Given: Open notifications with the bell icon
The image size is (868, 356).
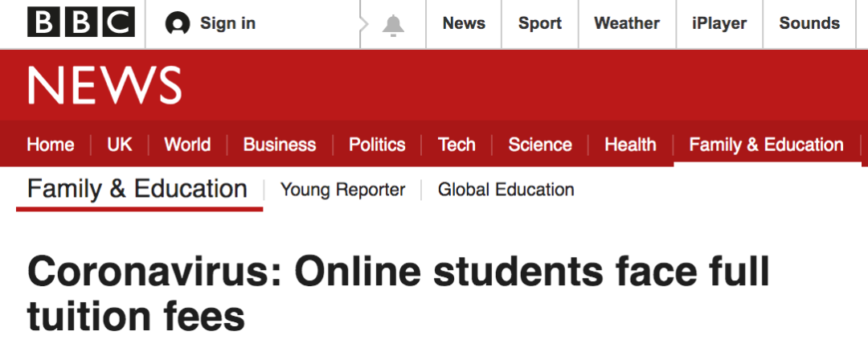Looking at the screenshot, I should [x=393, y=25].
